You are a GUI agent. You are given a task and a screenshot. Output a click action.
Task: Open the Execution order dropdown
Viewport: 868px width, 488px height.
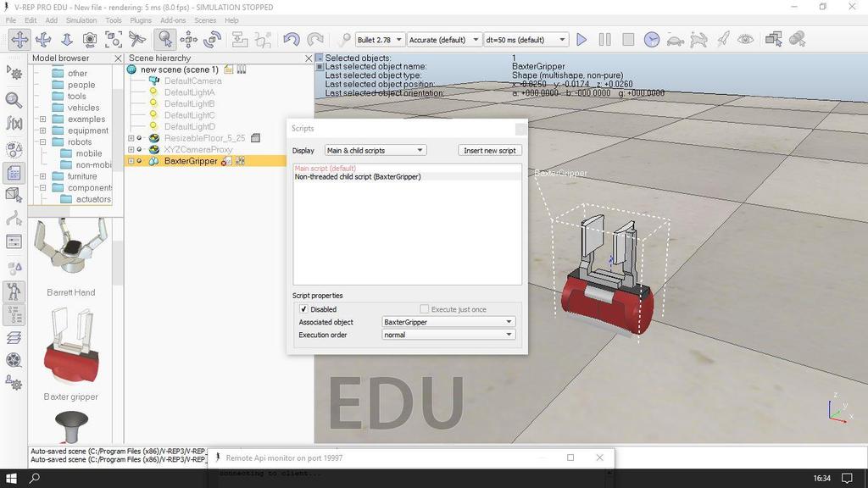448,335
